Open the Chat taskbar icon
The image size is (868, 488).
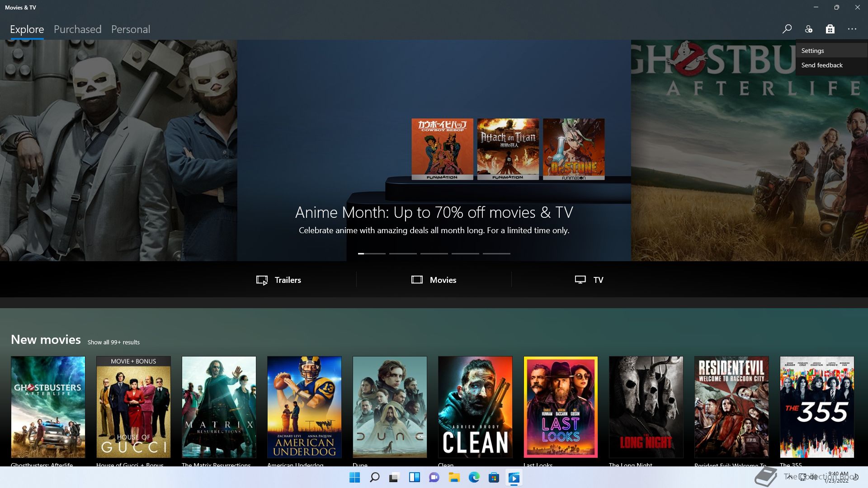coord(434,478)
